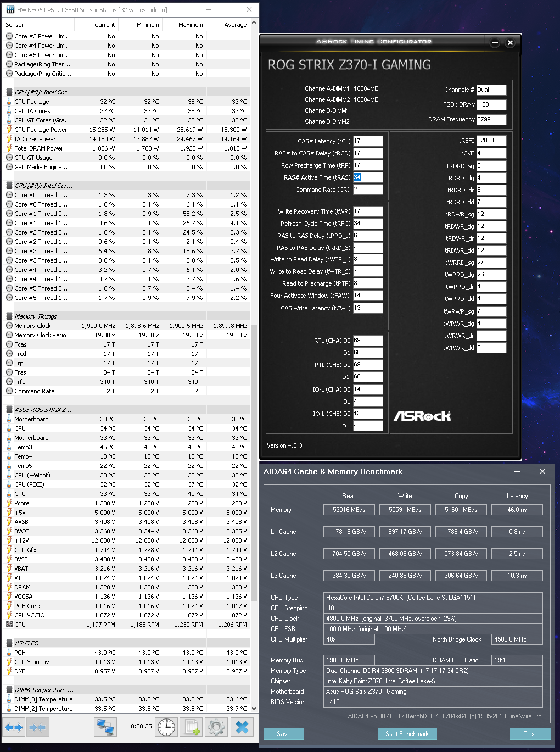The width and height of the screenshot is (560, 752).
Task: Click the Four Activate Window (tFAW) field
Action: [368, 296]
